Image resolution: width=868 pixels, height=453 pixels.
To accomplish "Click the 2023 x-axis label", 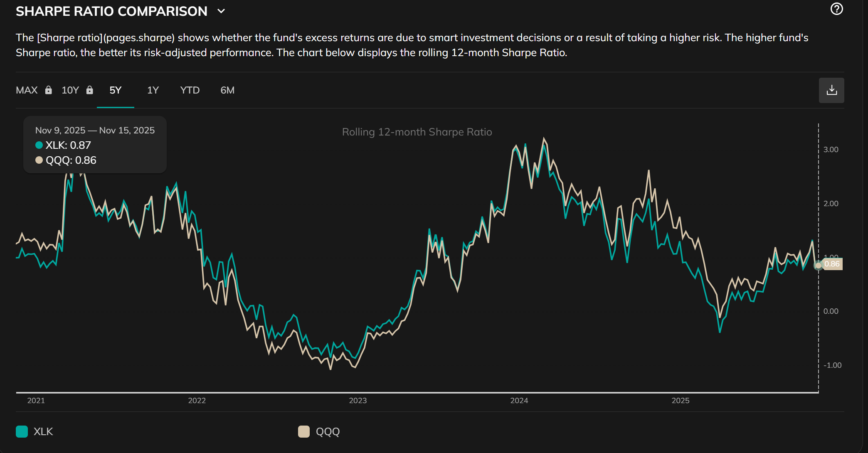I will click(358, 400).
